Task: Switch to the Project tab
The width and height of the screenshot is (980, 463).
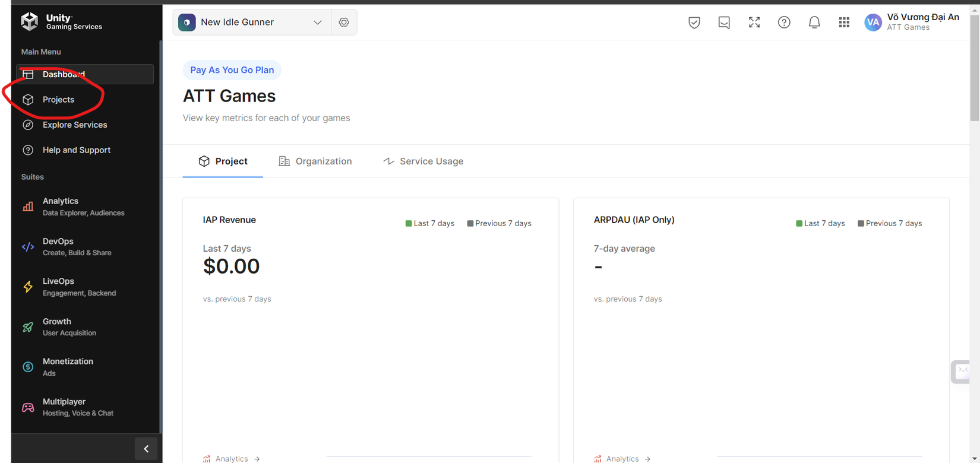Action: pos(223,161)
